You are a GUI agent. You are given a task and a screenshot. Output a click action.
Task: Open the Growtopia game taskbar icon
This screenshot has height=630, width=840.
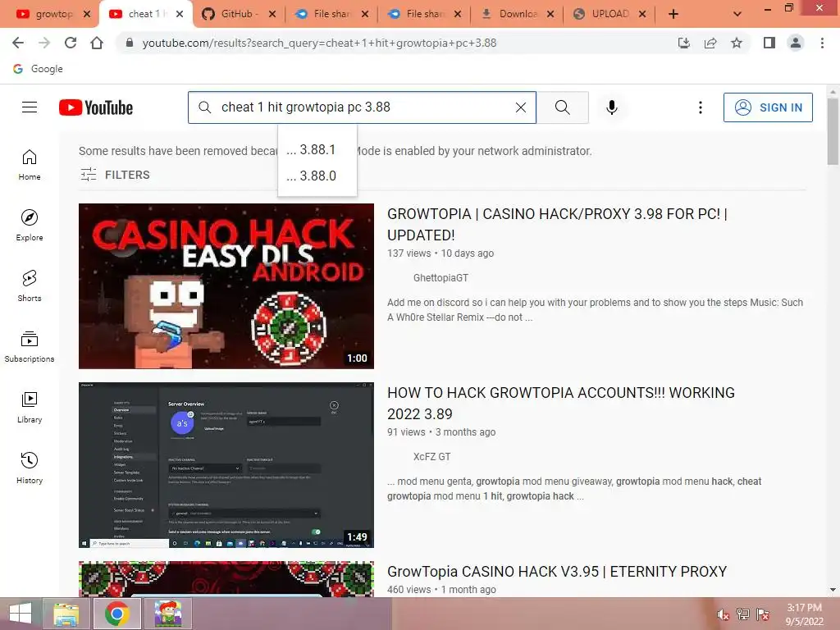(167, 614)
